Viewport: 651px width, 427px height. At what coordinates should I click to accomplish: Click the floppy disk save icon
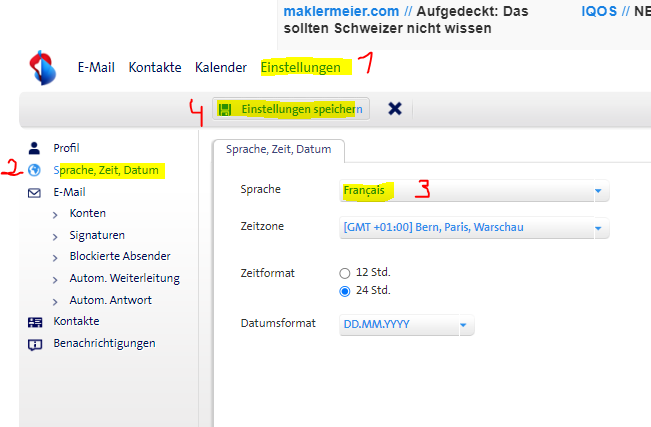[x=225, y=108]
